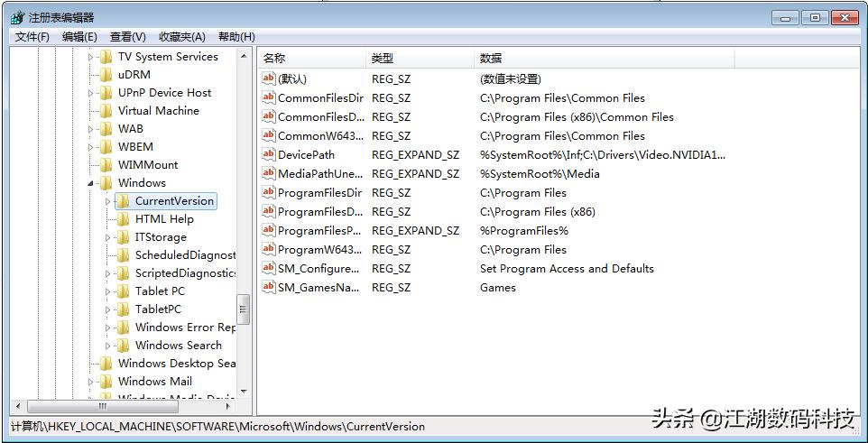Select the ProgramFilesD... value name
The image size is (868, 443).
click(320, 211)
